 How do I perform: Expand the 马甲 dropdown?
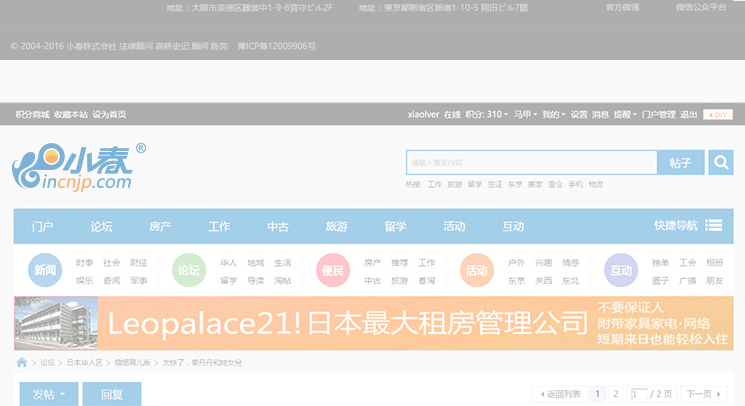tap(525, 114)
